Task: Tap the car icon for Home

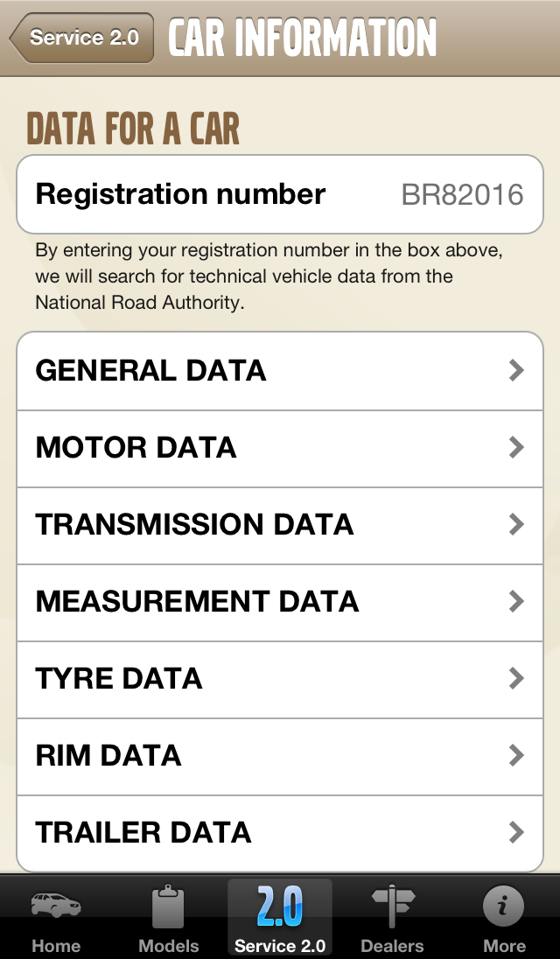Action: click(x=56, y=905)
